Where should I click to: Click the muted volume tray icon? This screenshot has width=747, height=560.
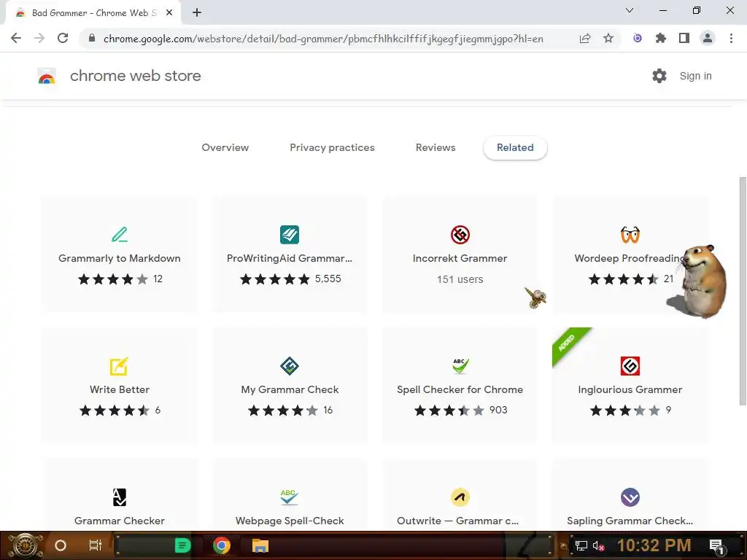point(598,545)
